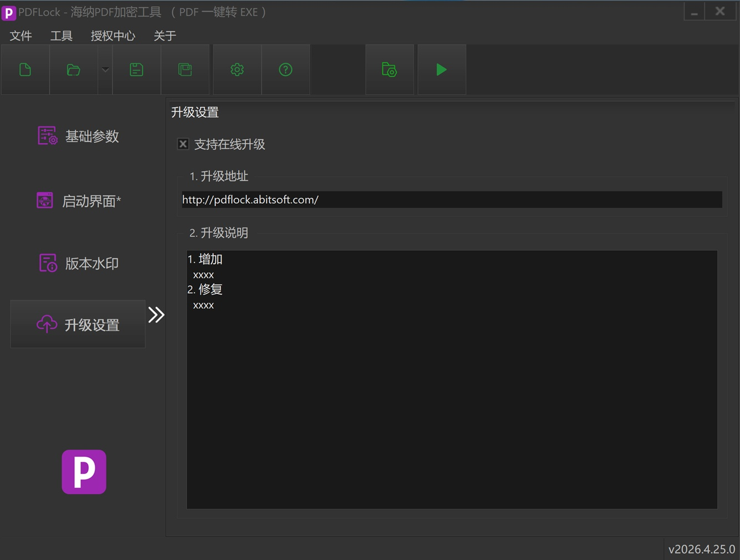Open the 授权中心 menu

tap(113, 36)
